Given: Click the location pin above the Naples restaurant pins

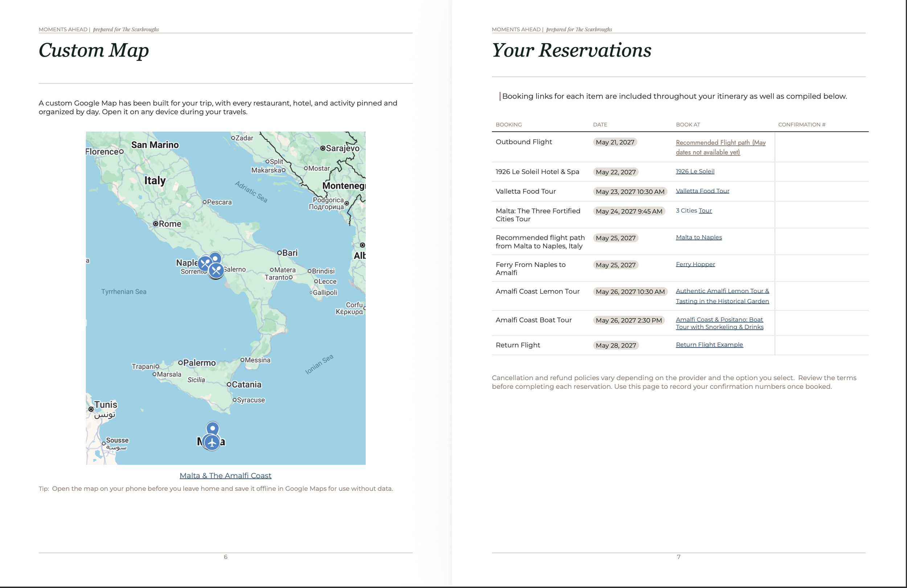Looking at the screenshot, I should point(215,258).
